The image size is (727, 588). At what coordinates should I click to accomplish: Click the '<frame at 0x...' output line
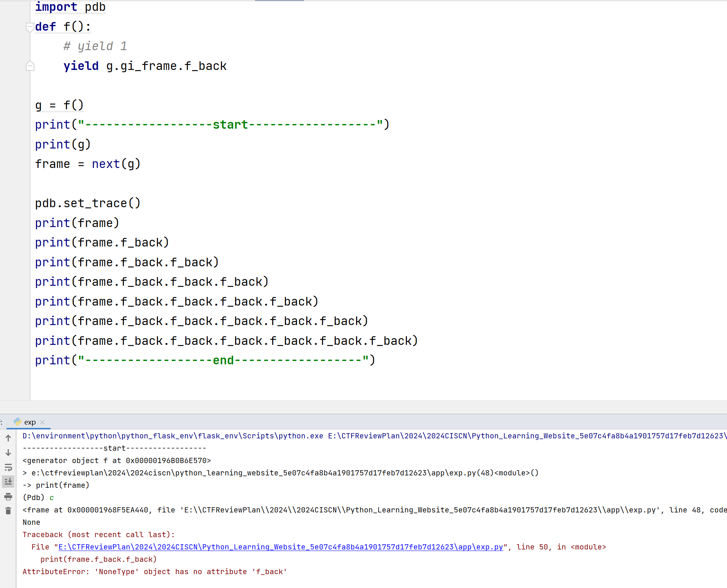pos(375,510)
